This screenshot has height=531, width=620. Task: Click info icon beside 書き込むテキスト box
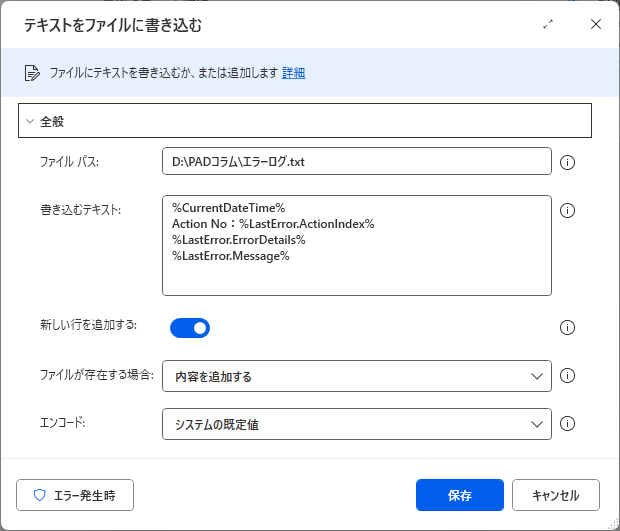point(567,210)
